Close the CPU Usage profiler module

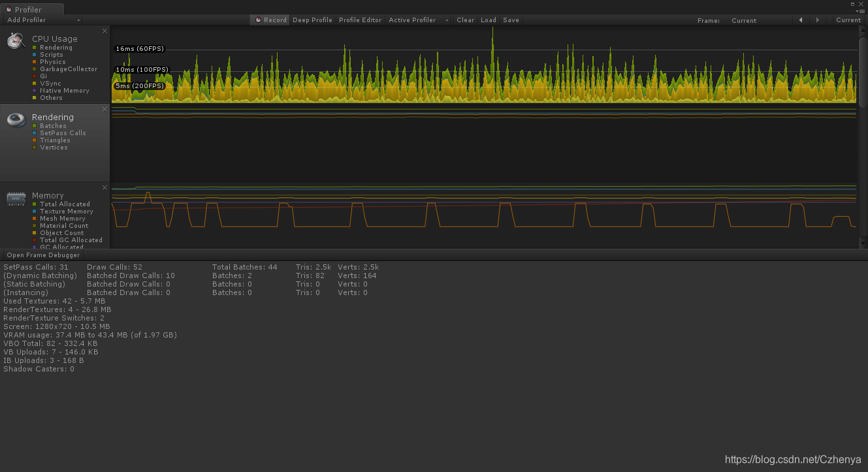coord(104,31)
